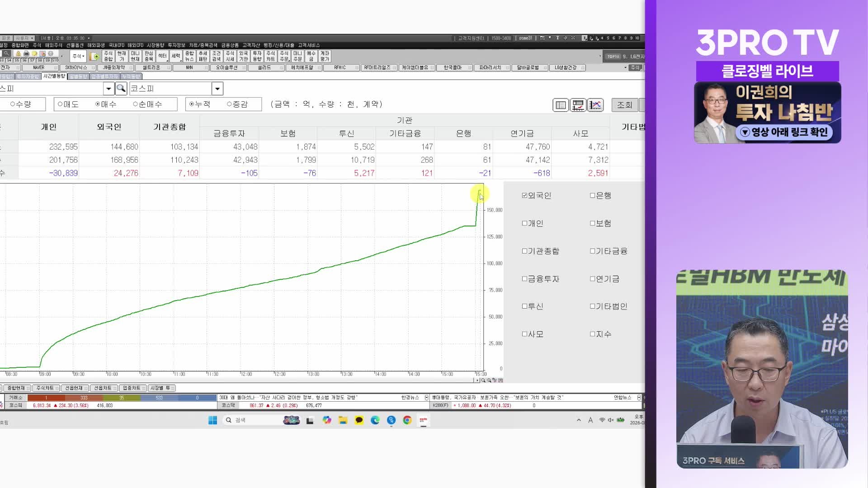The image size is (868, 488).
Task: Select the chart-only view icon
Action: point(595,105)
